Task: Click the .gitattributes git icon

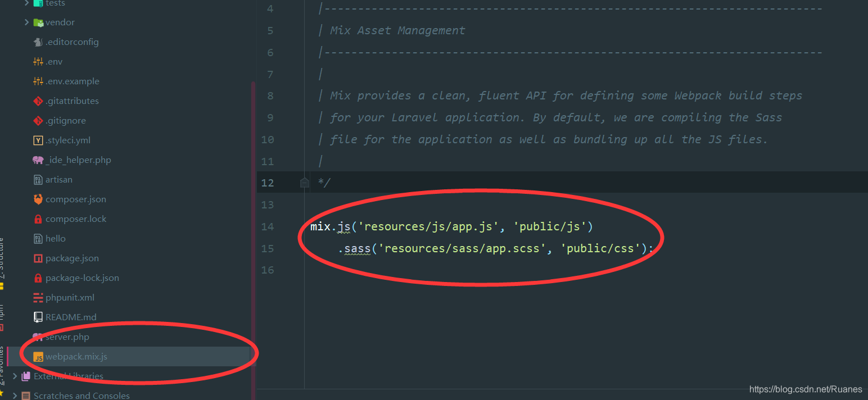Action: 38,101
